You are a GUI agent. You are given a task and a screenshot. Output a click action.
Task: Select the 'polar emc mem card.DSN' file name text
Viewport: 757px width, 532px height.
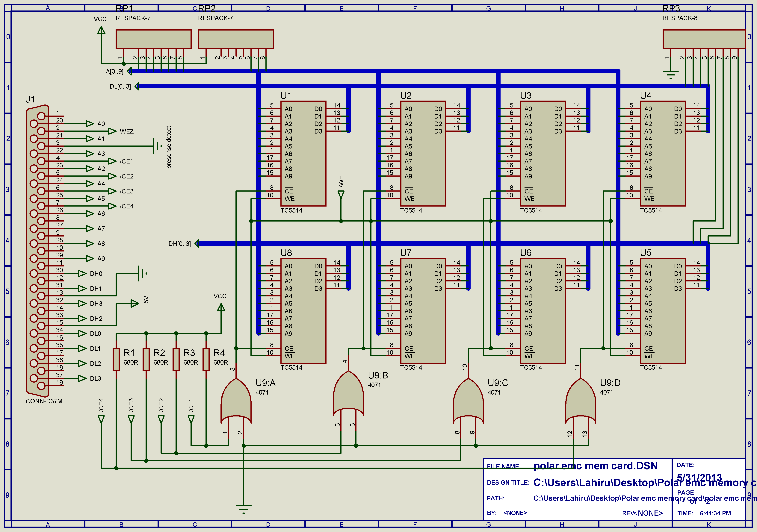coord(596,466)
